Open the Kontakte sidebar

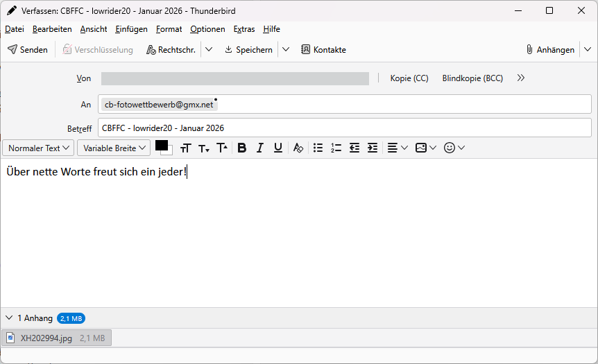(x=323, y=49)
